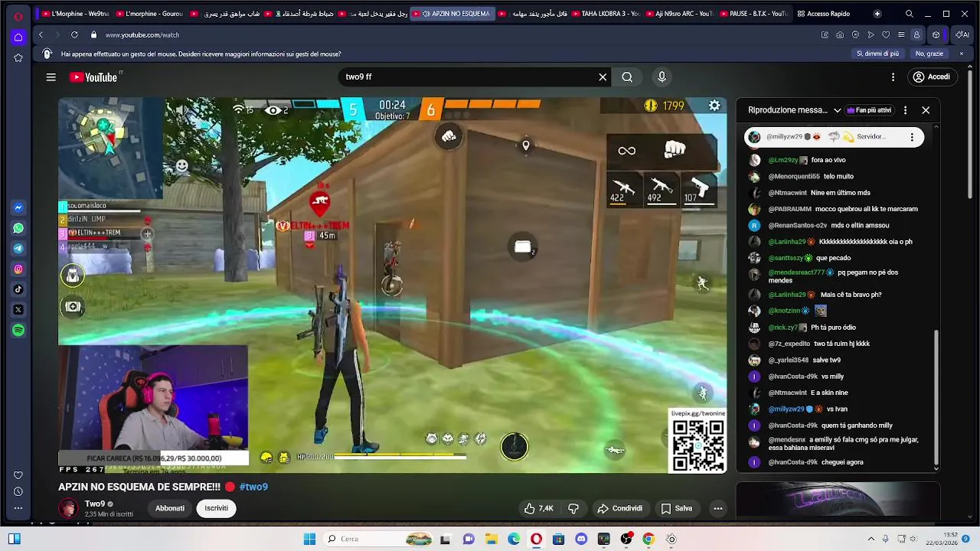The image size is (980, 551).
Task: Clear the search box with the X
Action: pyautogui.click(x=603, y=77)
